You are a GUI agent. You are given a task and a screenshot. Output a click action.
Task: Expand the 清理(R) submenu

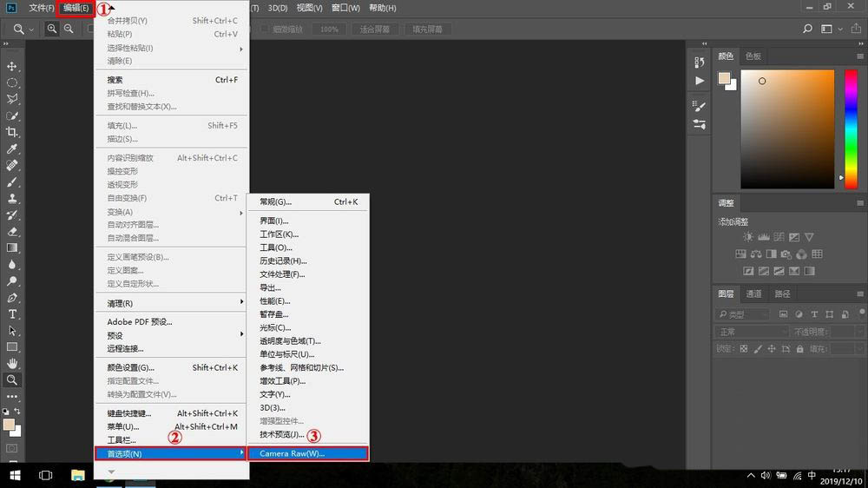pyautogui.click(x=171, y=303)
